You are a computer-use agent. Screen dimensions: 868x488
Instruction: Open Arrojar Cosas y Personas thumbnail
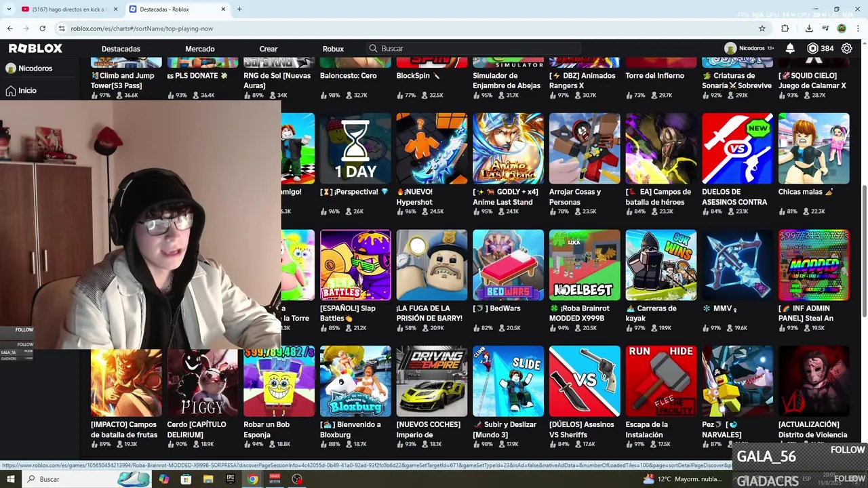pyautogui.click(x=585, y=148)
